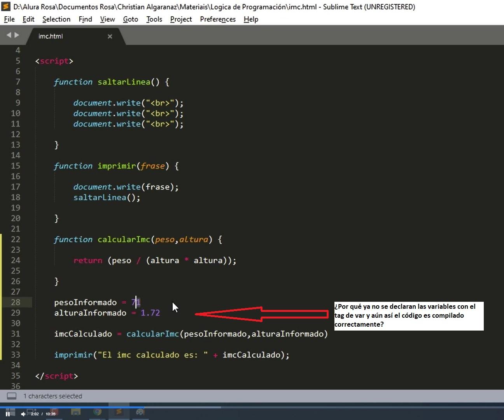The height and width of the screenshot is (420, 504).
Task: Open the File menu
Action: tap(9, 19)
